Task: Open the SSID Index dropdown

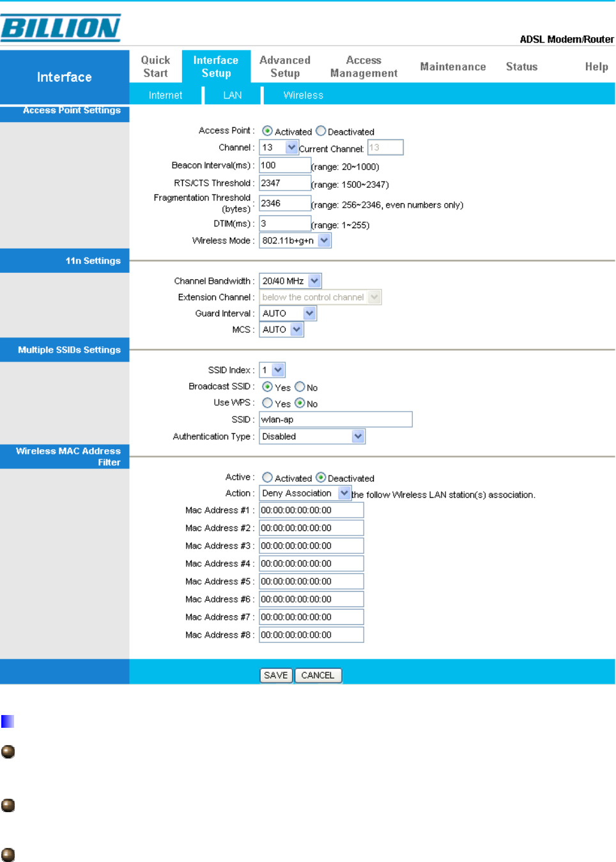Action: (x=272, y=370)
